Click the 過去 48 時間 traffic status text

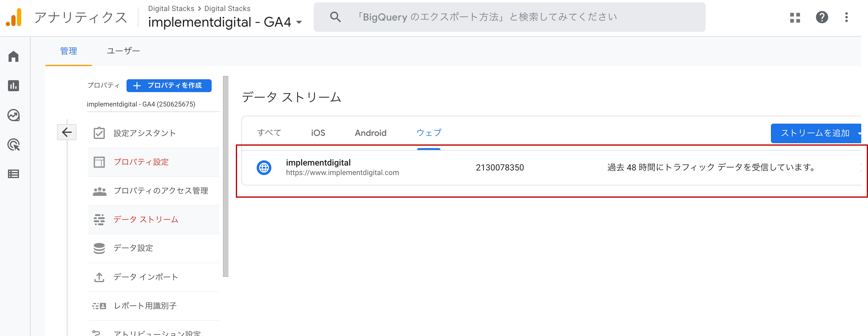(711, 167)
